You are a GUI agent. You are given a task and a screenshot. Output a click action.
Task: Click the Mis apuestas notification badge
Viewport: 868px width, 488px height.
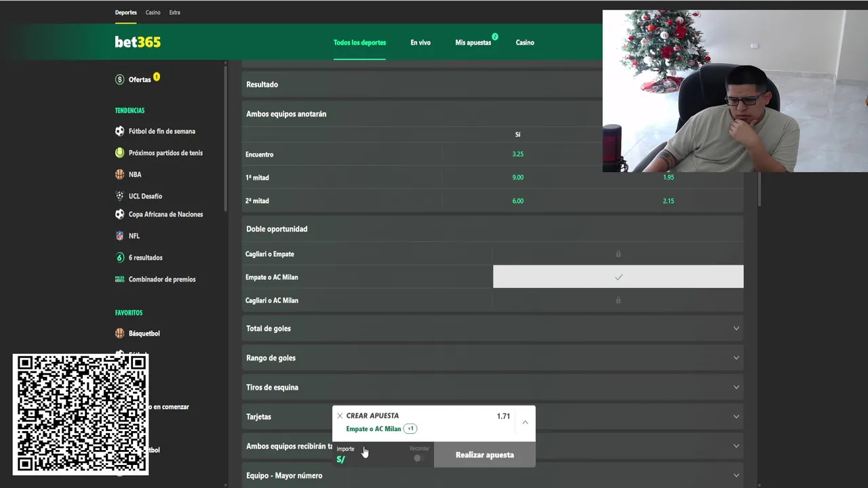click(495, 37)
